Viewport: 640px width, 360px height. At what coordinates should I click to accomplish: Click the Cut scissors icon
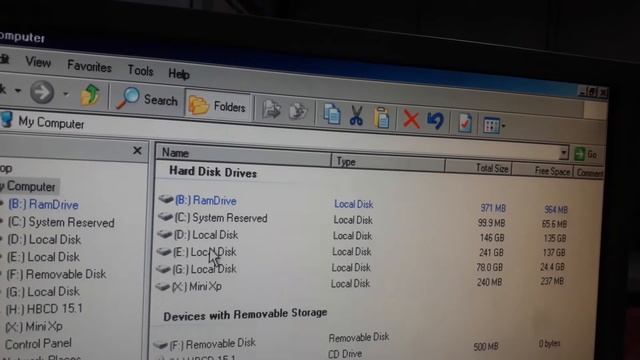pyautogui.click(x=356, y=116)
